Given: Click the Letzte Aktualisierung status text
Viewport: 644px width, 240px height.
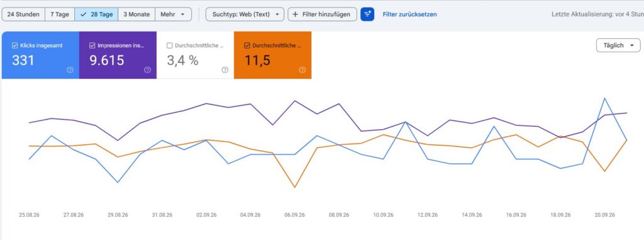Looking at the screenshot, I should pos(597,14).
